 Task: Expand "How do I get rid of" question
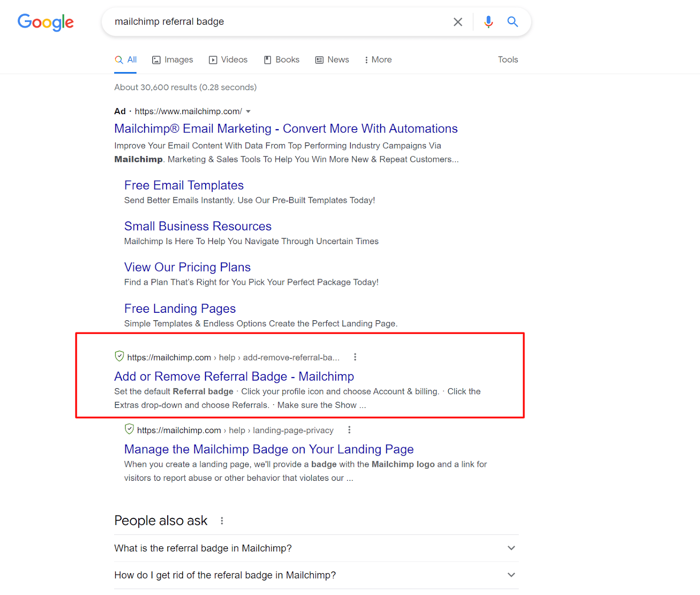tap(511, 575)
